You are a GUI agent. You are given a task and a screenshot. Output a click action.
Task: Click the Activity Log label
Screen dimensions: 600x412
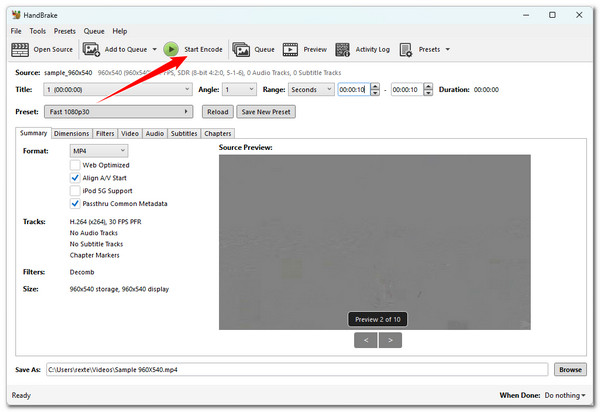373,49
